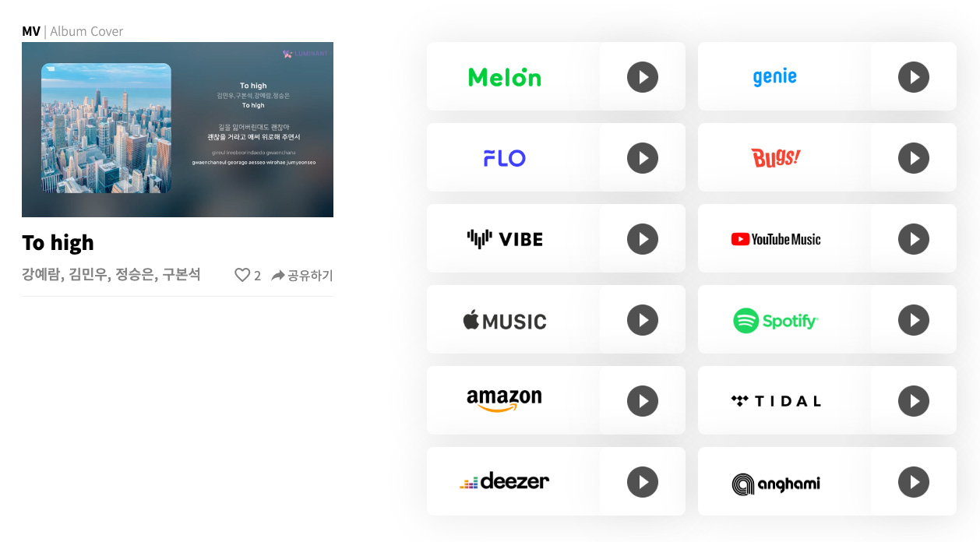Open the To high video thumbnail
Image resolution: width=980 pixels, height=542 pixels.
177,129
